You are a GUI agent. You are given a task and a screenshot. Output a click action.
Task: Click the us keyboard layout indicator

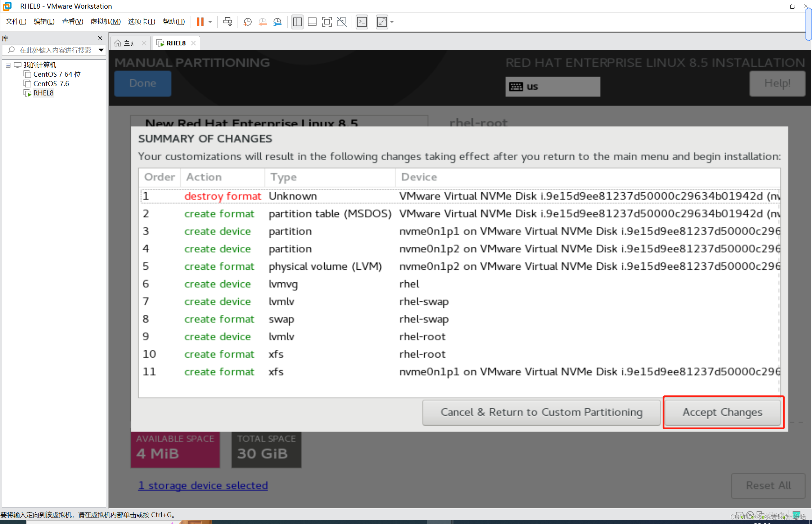552,86
